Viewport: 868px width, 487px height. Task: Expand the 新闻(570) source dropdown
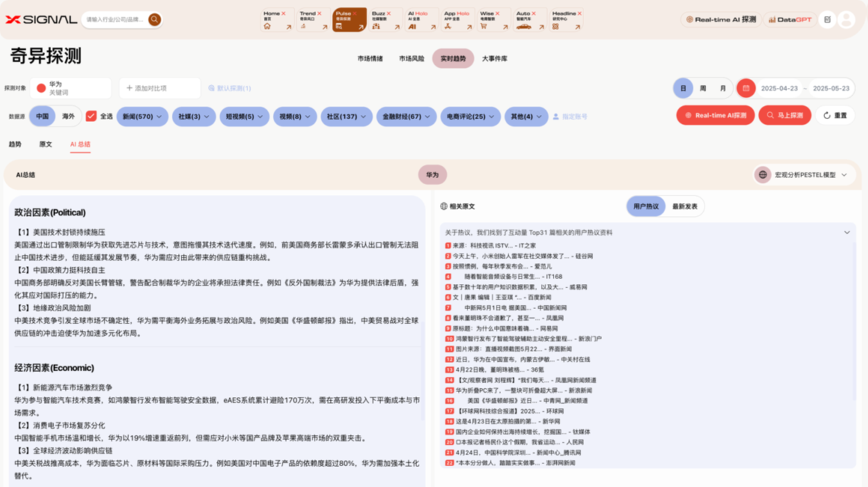coord(142,116)
